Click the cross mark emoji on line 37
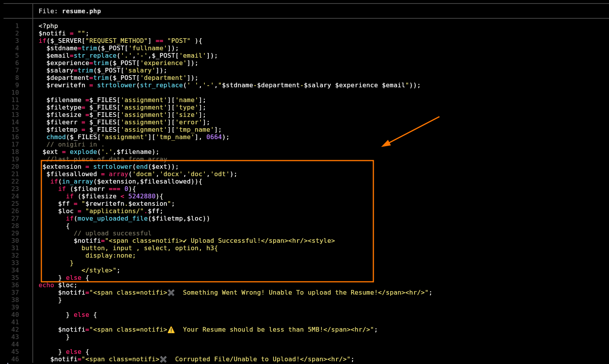Viewport: 609px width, 364px height. pyautogui.click(x=171, y=293)
